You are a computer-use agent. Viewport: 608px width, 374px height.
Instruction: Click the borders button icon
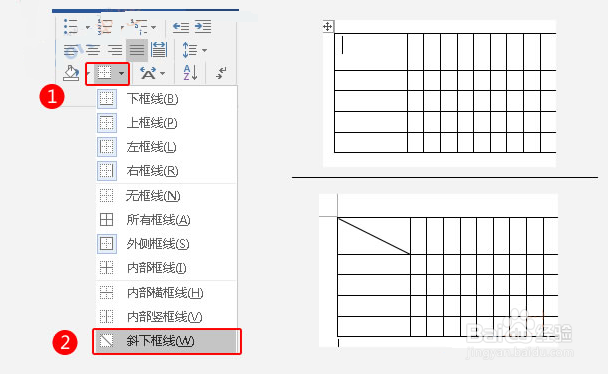click(105, 72)
